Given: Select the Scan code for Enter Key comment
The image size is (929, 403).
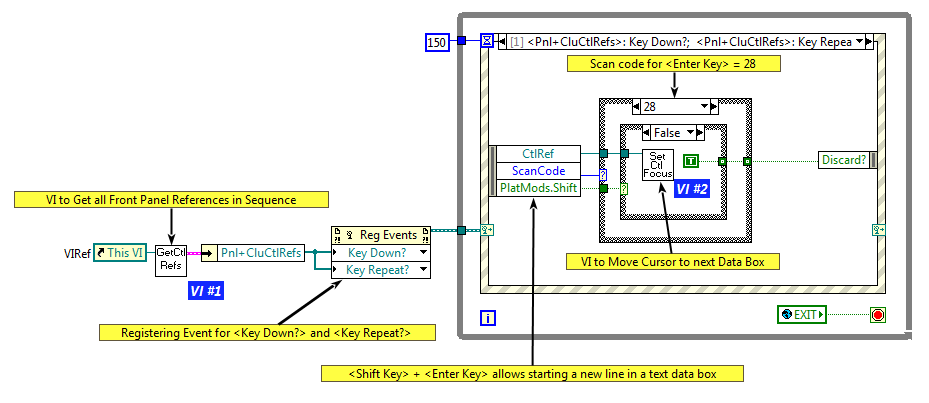Looking at the screenshot, I should pos(672,63).
